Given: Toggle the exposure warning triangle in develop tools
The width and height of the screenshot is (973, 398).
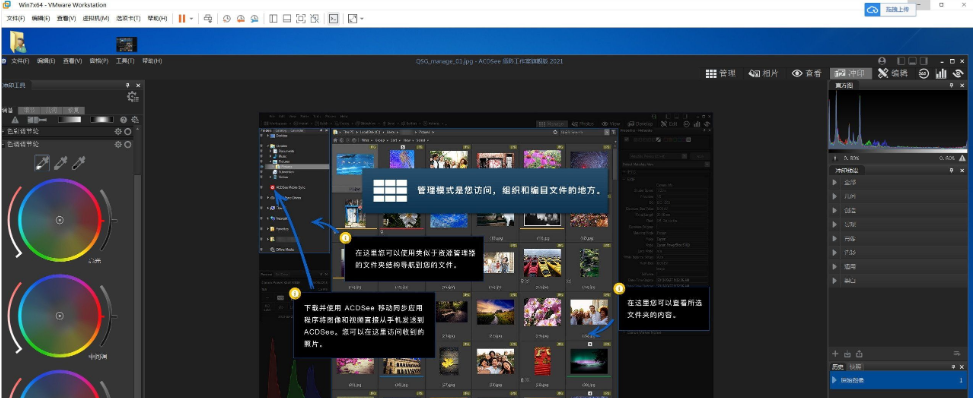Looking at the screenshot, I should tap(16, 119).
